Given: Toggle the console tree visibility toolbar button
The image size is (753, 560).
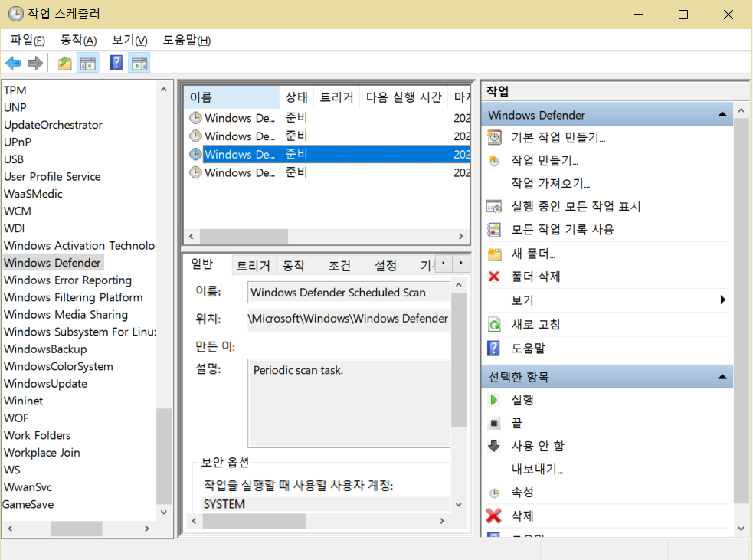Looking at the screenshot, I should [x=89, y=62].
